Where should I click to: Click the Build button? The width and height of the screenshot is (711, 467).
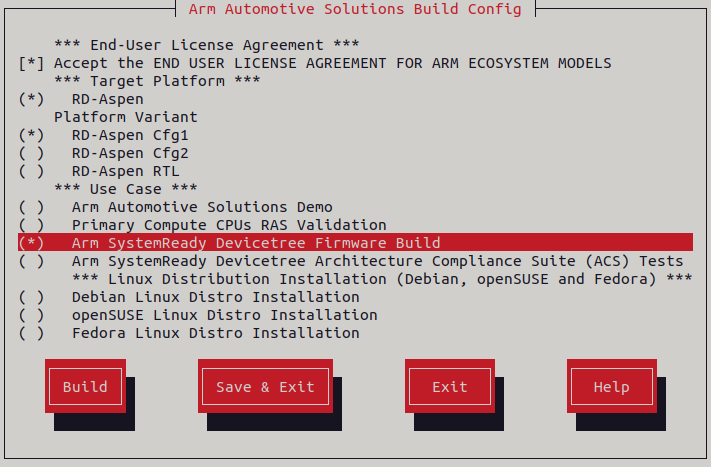(85, 386)
